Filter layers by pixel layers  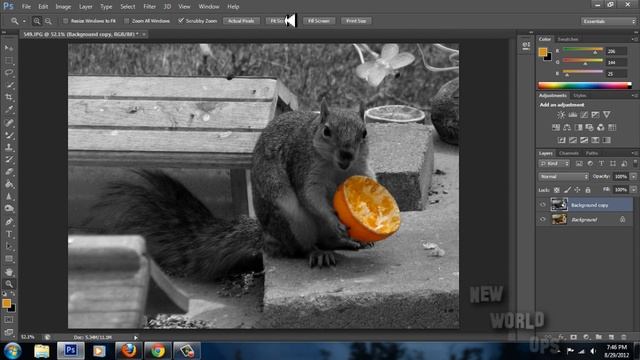579,164
